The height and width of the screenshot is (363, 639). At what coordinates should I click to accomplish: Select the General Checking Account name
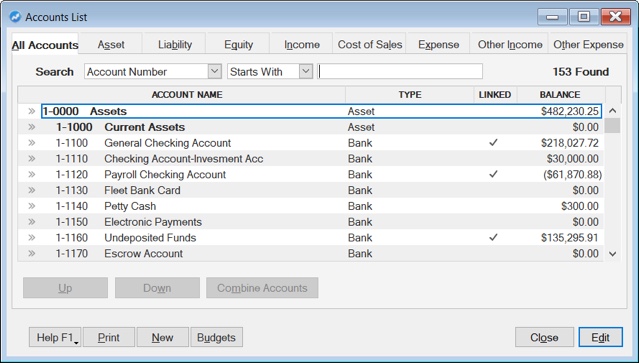(167, 143)
